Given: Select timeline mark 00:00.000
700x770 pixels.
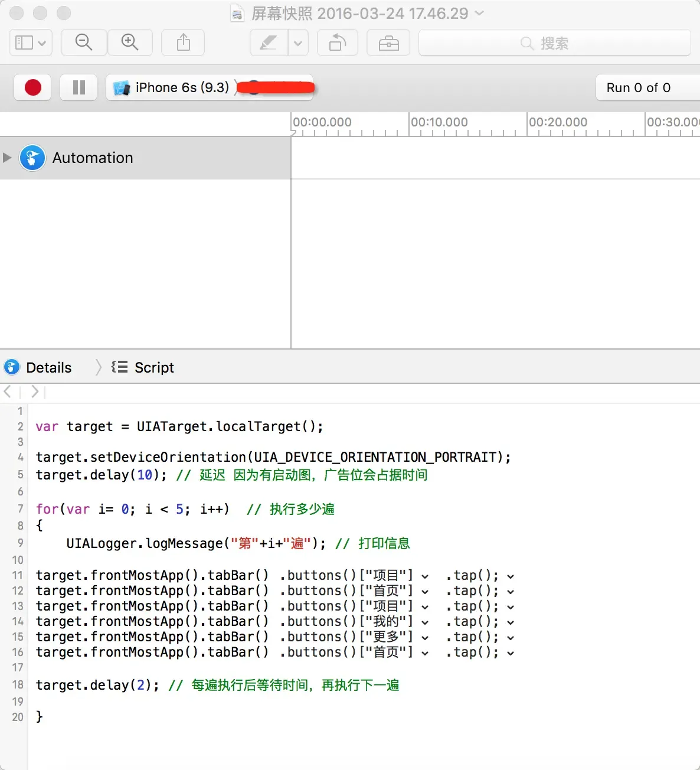Looking at the screenshot, I should click(x=322, y=122).
